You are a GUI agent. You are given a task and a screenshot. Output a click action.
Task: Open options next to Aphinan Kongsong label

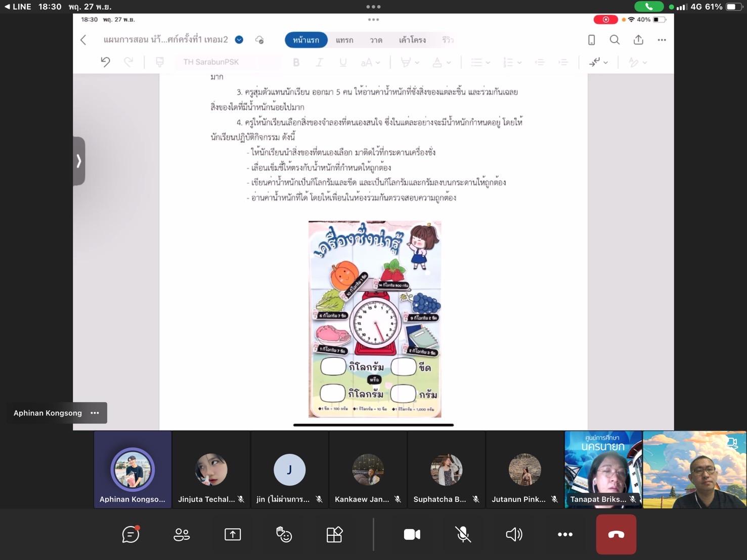pyautogui.click(x=95, y=413)
